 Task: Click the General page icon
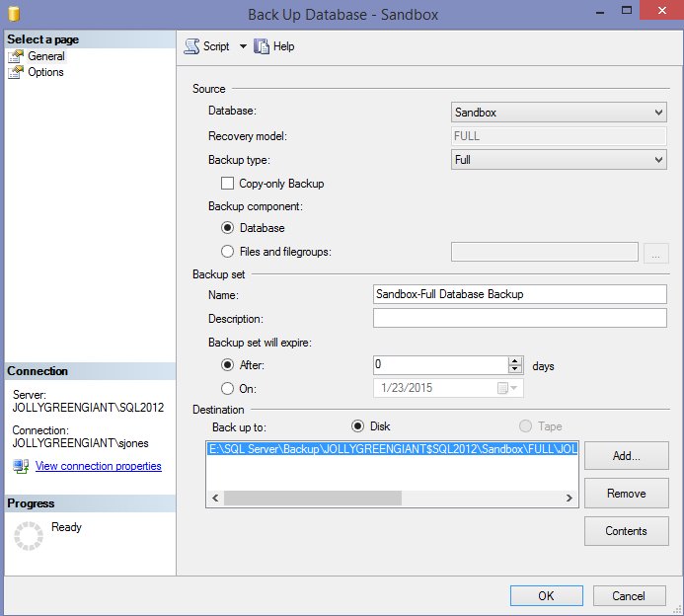(16, 56)
